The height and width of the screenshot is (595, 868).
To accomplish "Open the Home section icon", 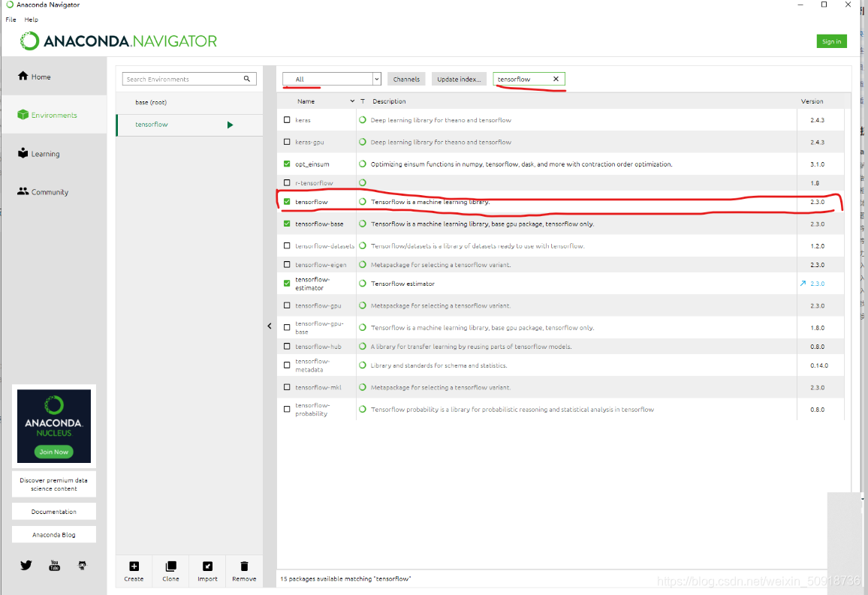I will tap(23, 76).
